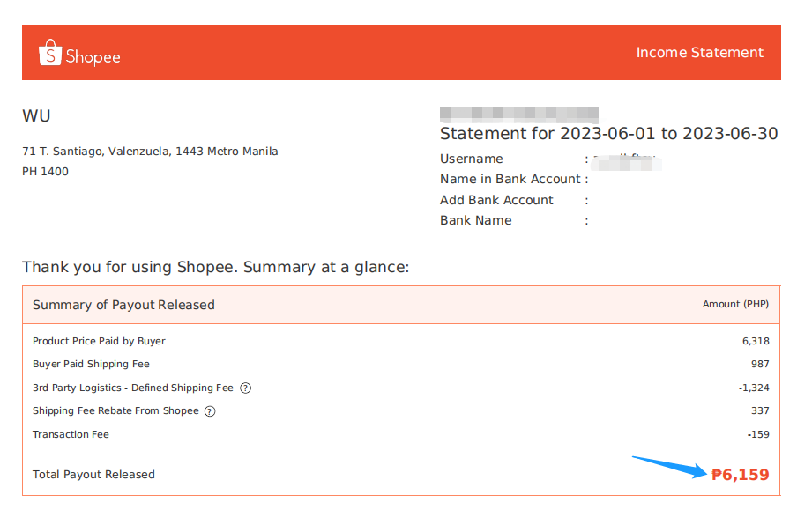Viewport: 812px width, 510px height.
Task: Select the Buyer Paid Shipping Fee row
Action: point(401,364)
